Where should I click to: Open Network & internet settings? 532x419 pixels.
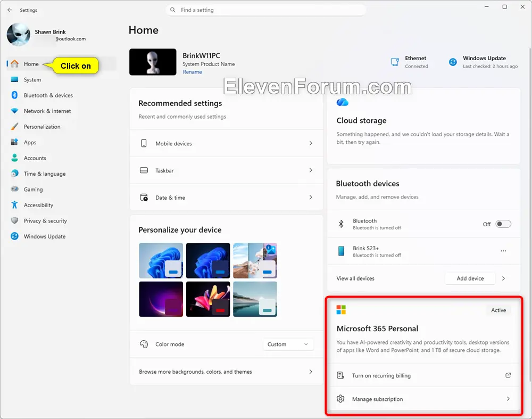click(61, 111)
